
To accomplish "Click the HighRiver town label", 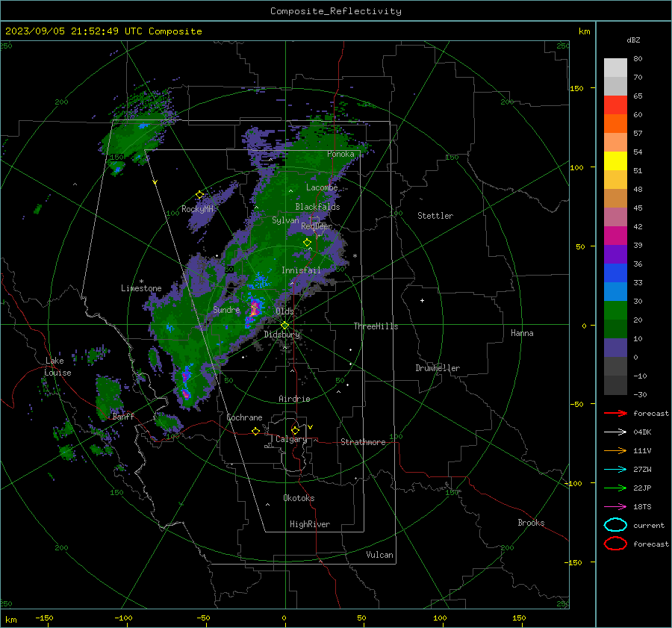I will point(310,524).
